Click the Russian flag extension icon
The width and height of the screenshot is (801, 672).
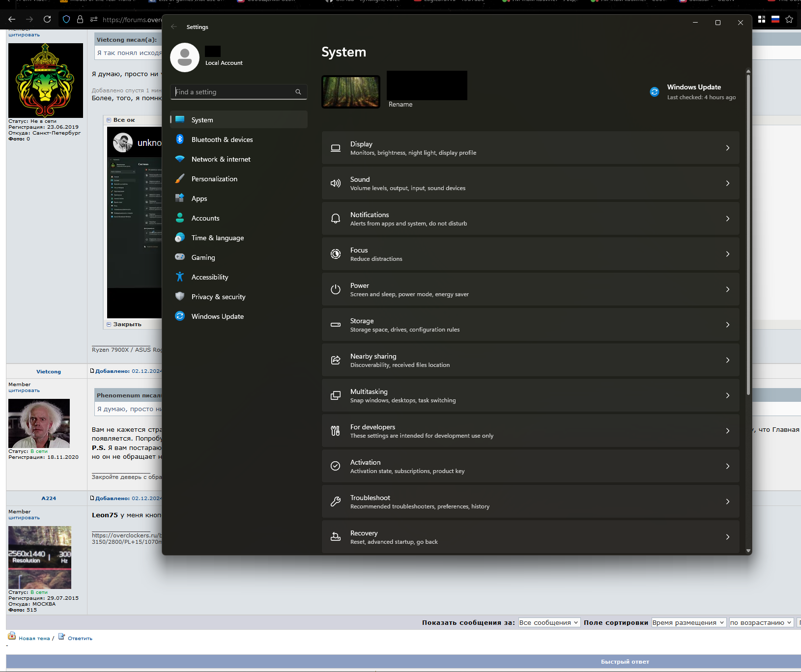tap(775, 19)
